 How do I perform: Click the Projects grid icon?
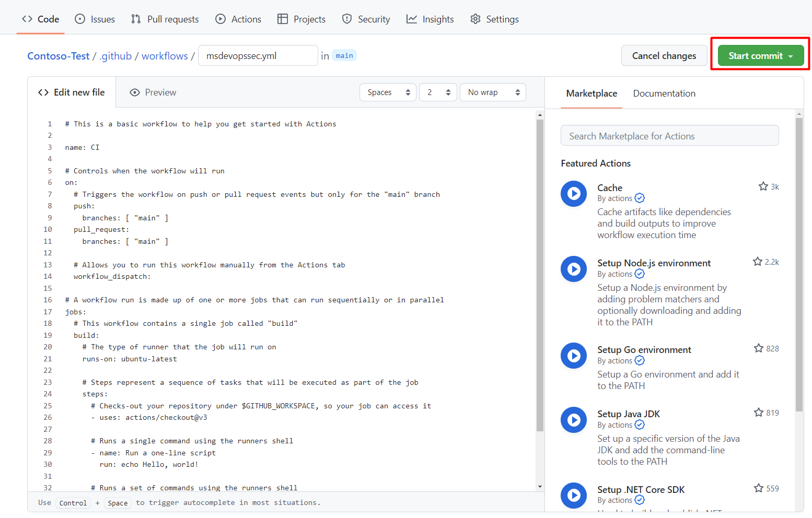(x=283, y=19)
